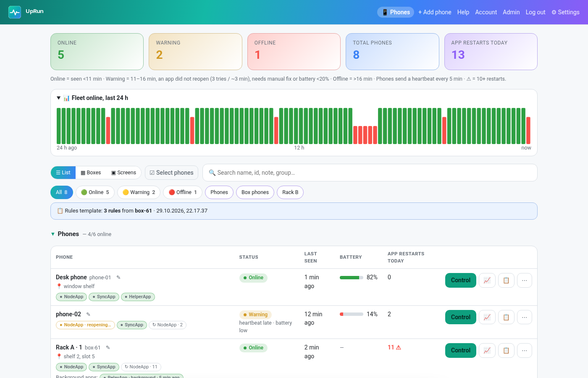The height and width of the screenshot is (378, 588).
Task: Open history chart for Desk phone
Action: click(487, 280)
